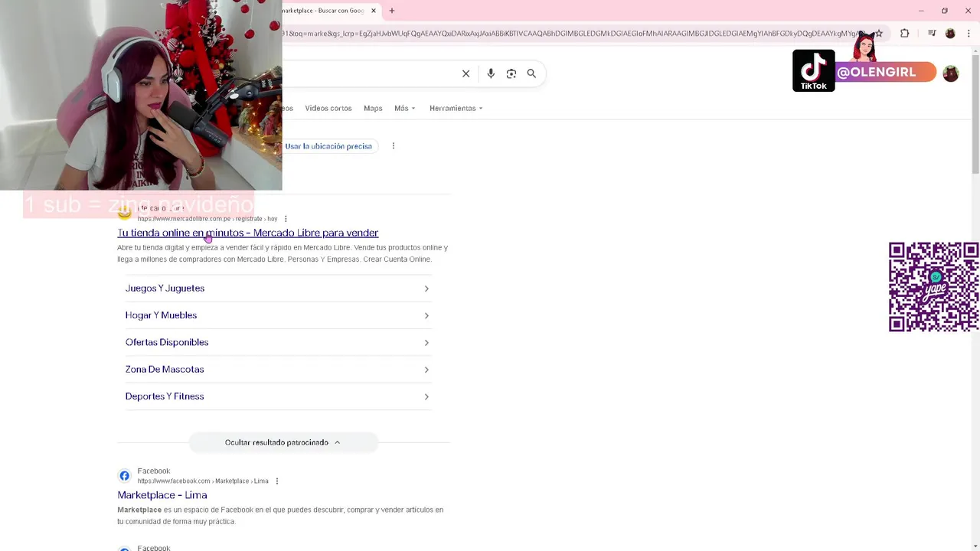
Task: Open three-dot menu of Mercado Libre result
Action: pyautogui.click(x=286, y=219)
